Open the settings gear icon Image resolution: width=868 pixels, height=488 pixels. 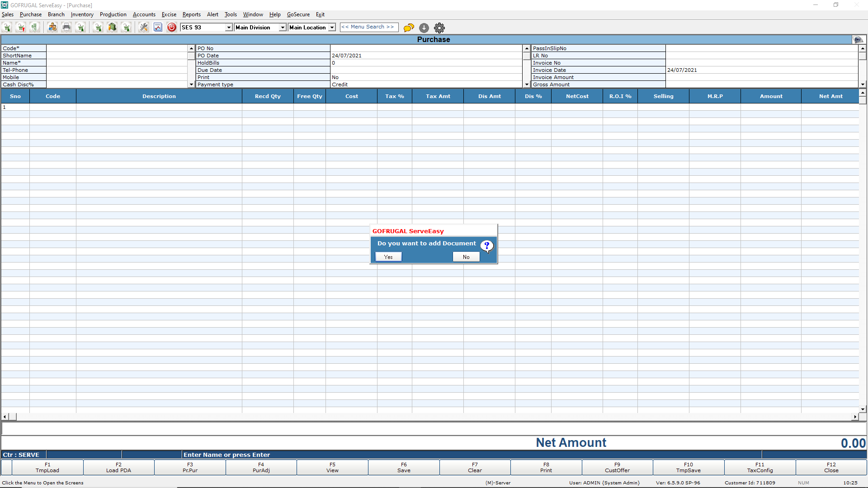[439, 28]
